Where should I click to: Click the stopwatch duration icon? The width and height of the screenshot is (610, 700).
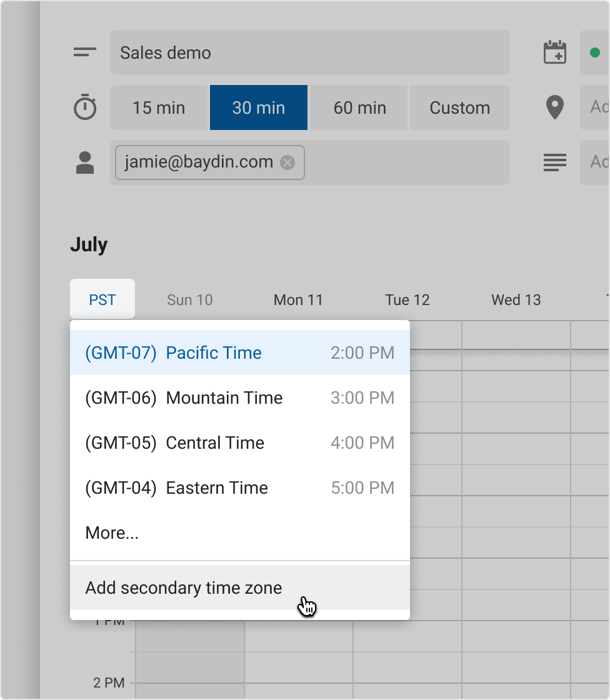pos(85,107)
